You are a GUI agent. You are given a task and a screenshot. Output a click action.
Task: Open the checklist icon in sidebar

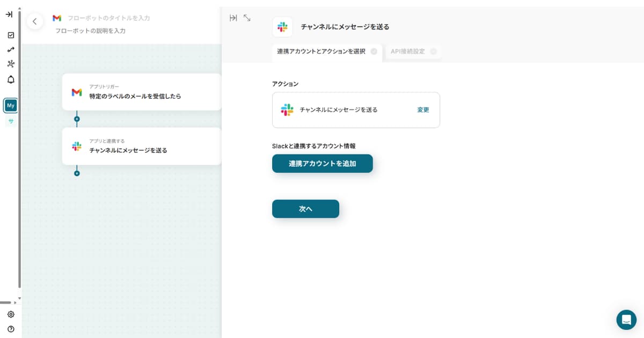(x=11, y=35)
